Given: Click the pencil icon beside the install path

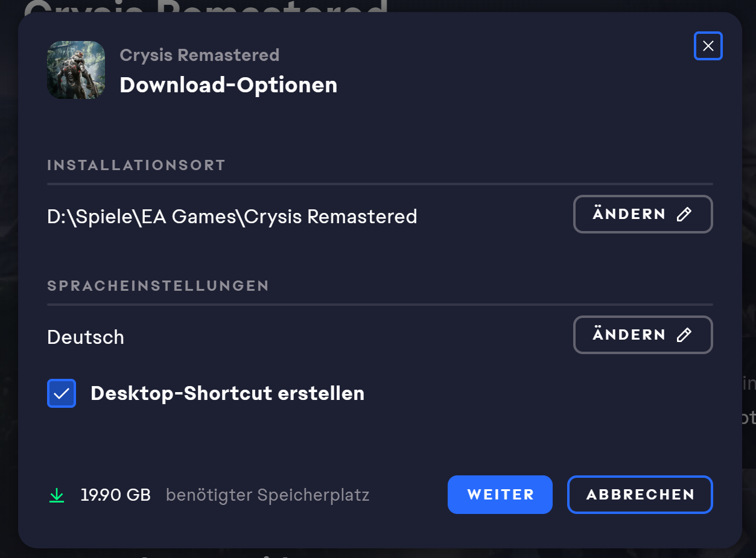Looking at the screenshot, I should pos(684,214).
